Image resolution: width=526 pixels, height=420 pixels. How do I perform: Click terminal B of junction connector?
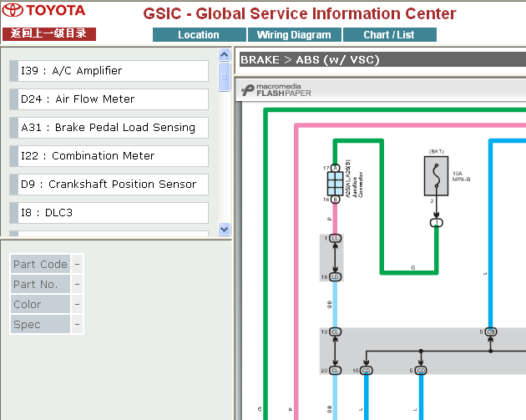click(x=335, y=200)
